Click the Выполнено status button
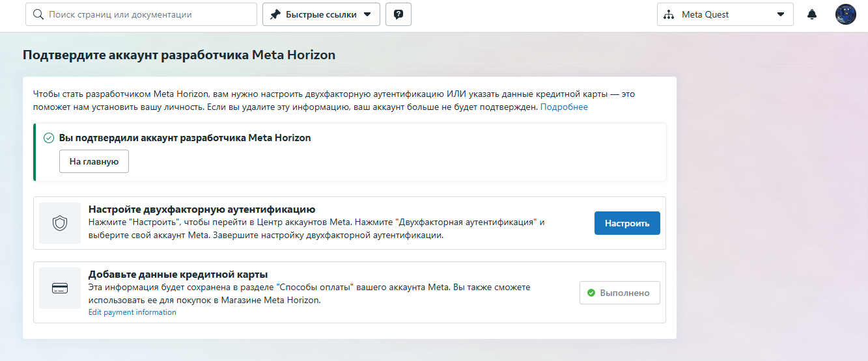The image size is (868, 361). click(619, 293)
